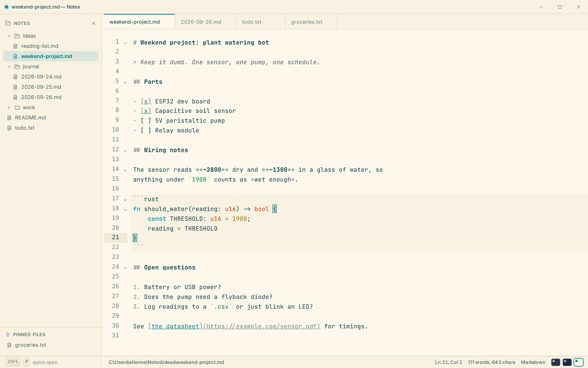Minimize the Notes window
The image size is (588, 368).
click(x=541, y=7)
